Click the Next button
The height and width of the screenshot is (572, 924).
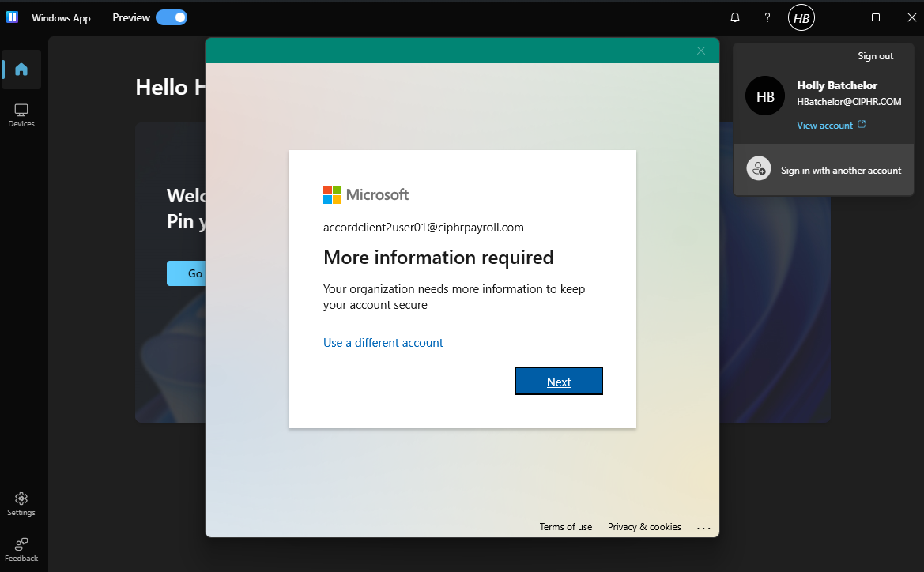559,381
